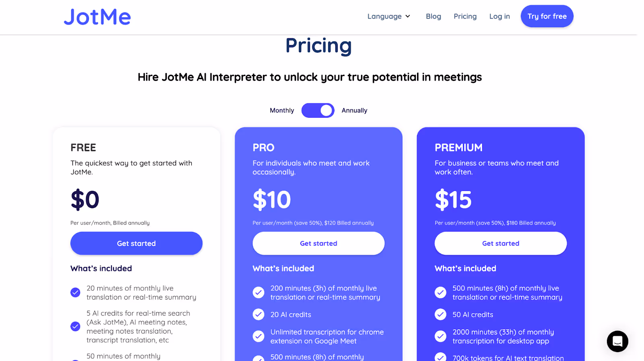The height and width of the screenshot is (361, 644).
Task: Click the JotMe logo
Action: 97,16
